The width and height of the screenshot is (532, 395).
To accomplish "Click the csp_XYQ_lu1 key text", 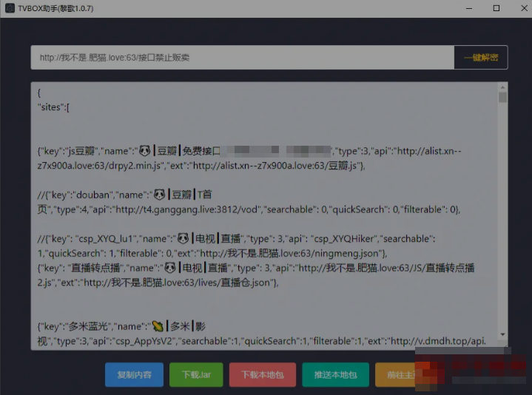I will pos(105,239).
